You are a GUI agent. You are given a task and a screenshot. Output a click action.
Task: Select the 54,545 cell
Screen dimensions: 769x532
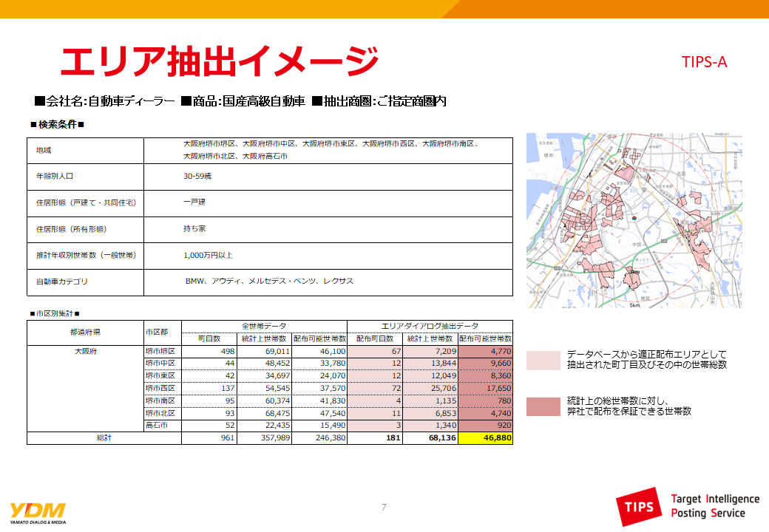[x=265, y=389]
